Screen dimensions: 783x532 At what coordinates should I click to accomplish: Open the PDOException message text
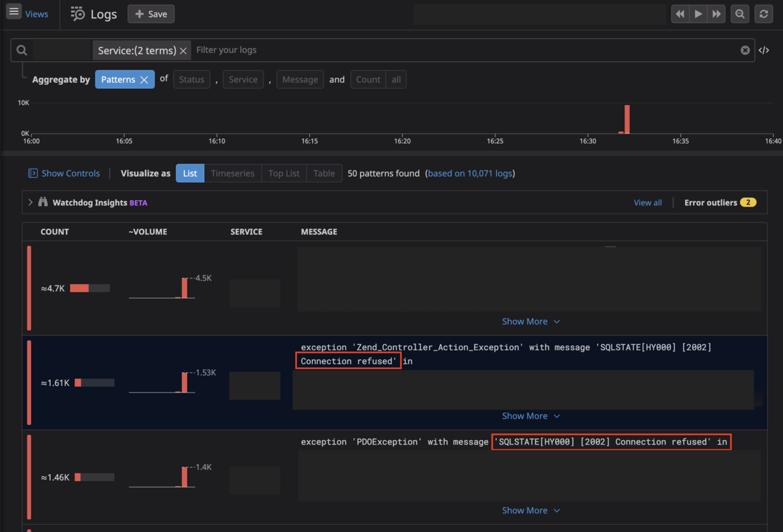(514, 442)
